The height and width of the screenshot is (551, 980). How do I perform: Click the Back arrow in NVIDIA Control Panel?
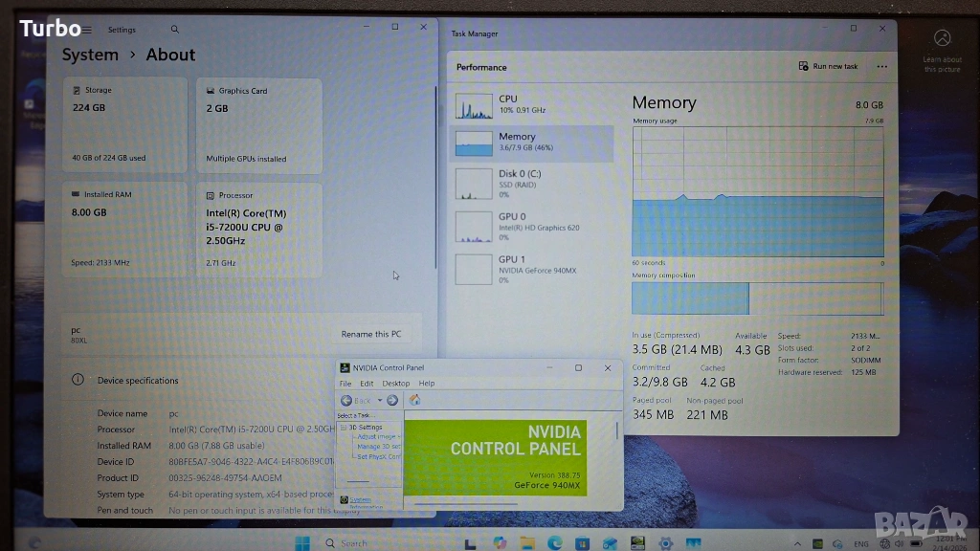click(346, 401)
